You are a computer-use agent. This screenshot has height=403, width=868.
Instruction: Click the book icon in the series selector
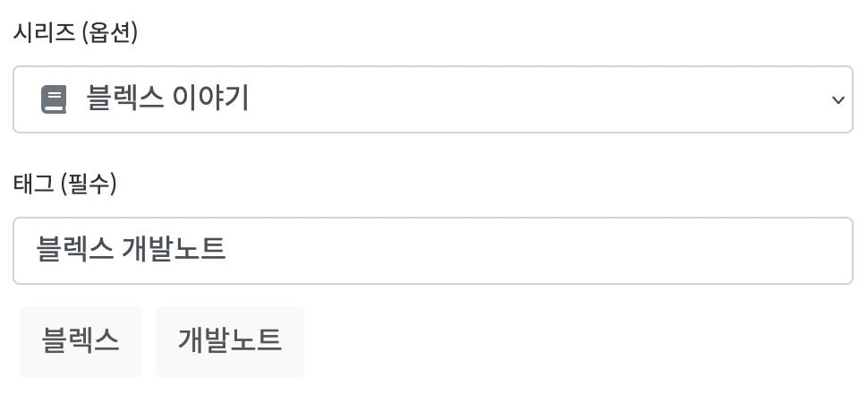click(x=54, y=99)
